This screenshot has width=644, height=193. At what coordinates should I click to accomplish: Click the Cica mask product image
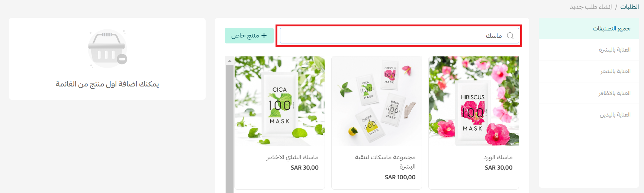280,101
